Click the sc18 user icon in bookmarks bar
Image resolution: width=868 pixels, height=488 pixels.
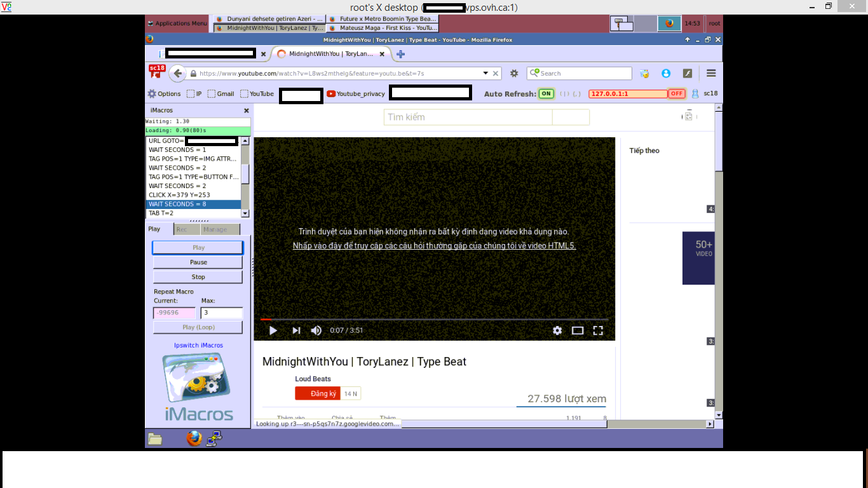(x=705, y=93)
